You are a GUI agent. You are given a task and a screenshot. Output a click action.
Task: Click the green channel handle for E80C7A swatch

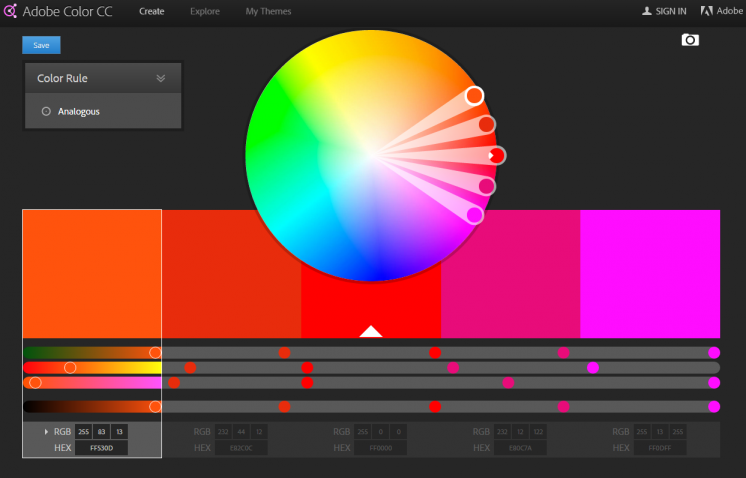click(x=453, y=368)
